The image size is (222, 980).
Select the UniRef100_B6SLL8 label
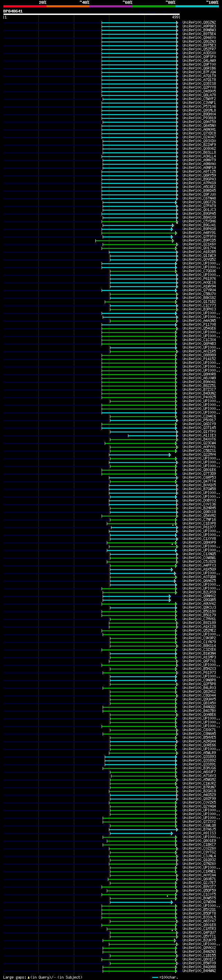tap(199, 152)
